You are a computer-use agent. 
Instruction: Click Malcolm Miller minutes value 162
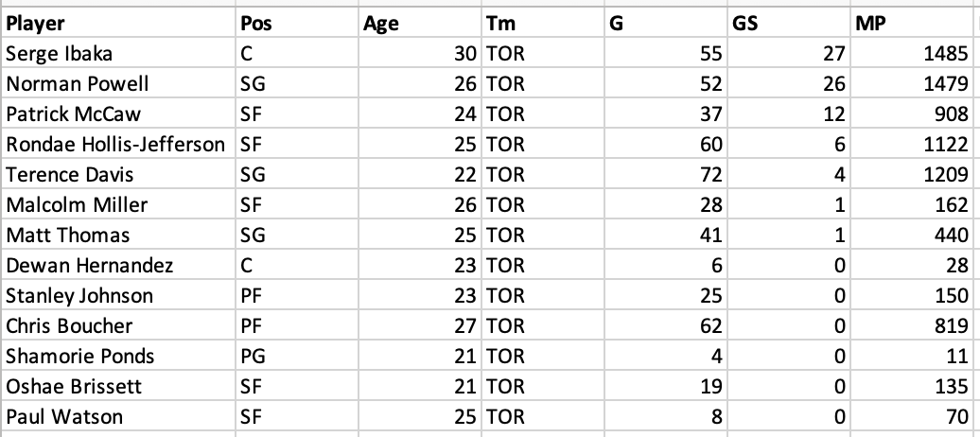point(913,205)
